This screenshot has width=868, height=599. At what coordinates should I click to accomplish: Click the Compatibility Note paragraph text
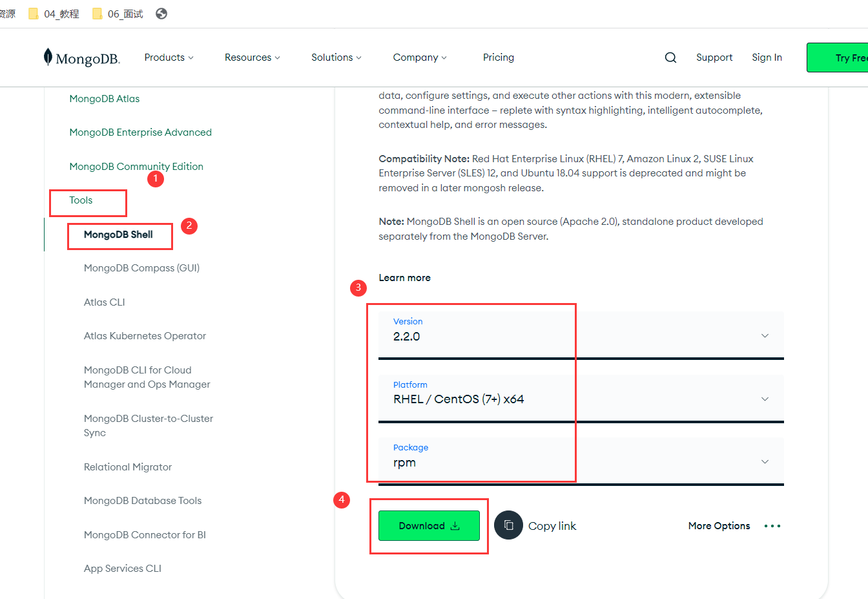566,173
